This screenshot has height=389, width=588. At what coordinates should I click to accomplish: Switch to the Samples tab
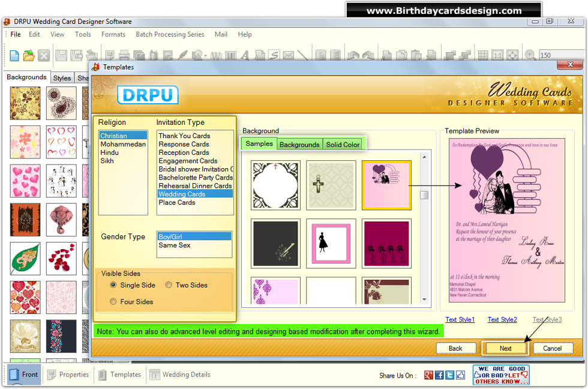coord(259,143)
